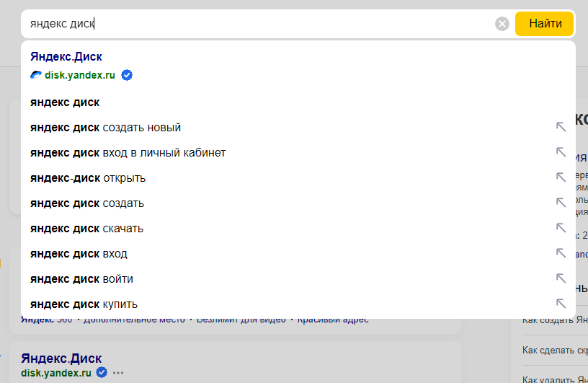Insert 'яндекс диск создать' via its arrow icon
The height and width of the screenshot is (383, 588).
[x=561, y=203]
